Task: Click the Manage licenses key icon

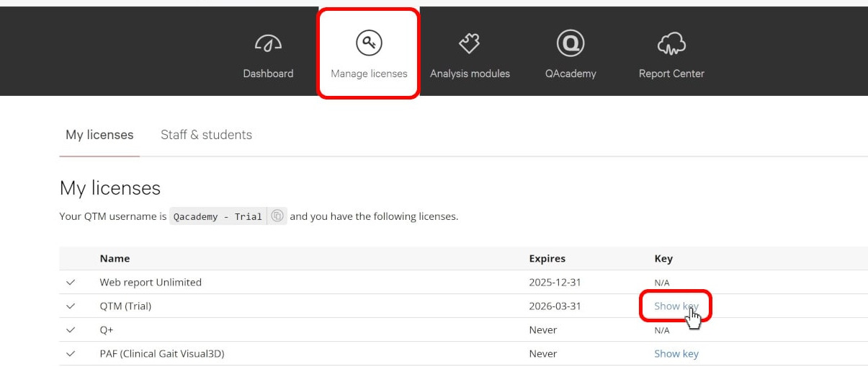Action: (369, 44)
